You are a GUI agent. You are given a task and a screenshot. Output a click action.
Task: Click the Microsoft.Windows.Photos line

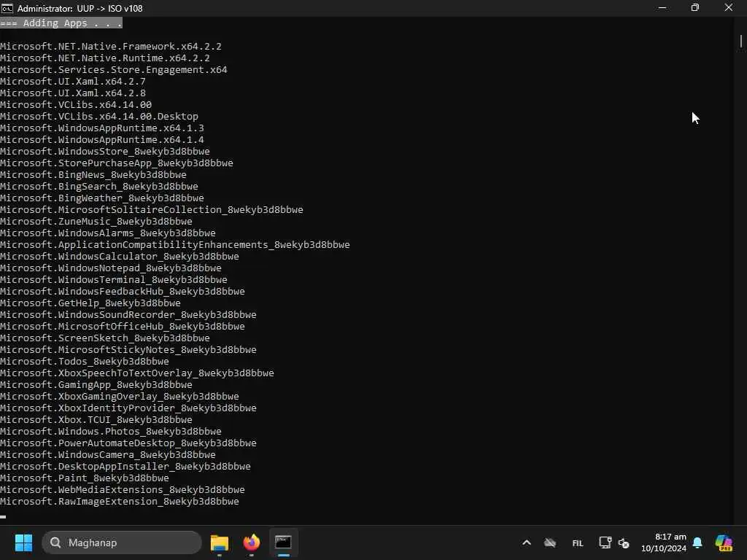click(111, 431)
